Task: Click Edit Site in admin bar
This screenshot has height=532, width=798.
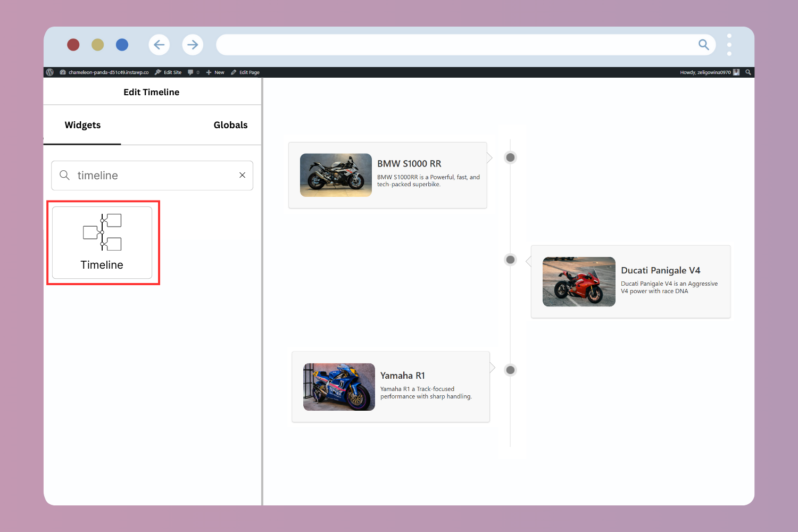Action: point(168,72)
